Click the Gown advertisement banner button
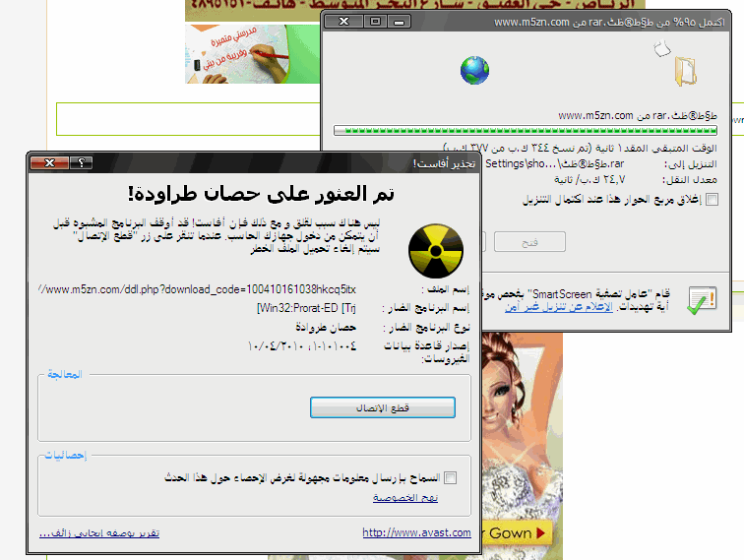 [x=518, y=533]
